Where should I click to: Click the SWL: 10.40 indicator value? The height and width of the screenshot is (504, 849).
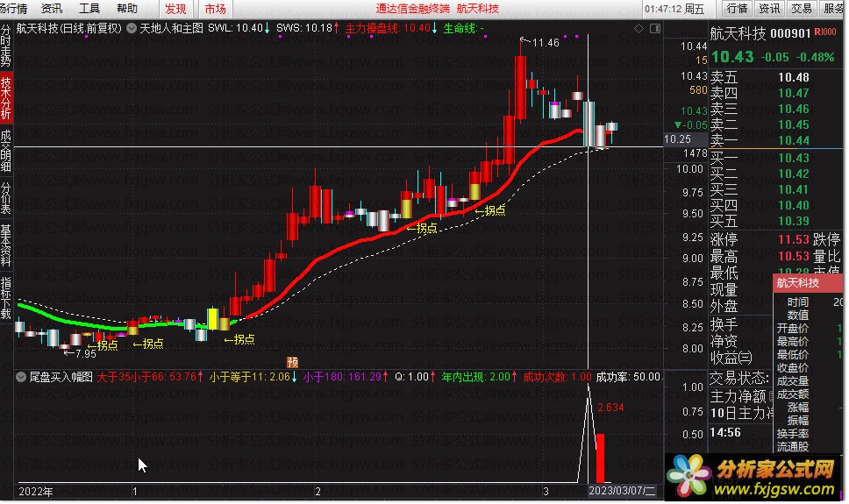[239, 28]
